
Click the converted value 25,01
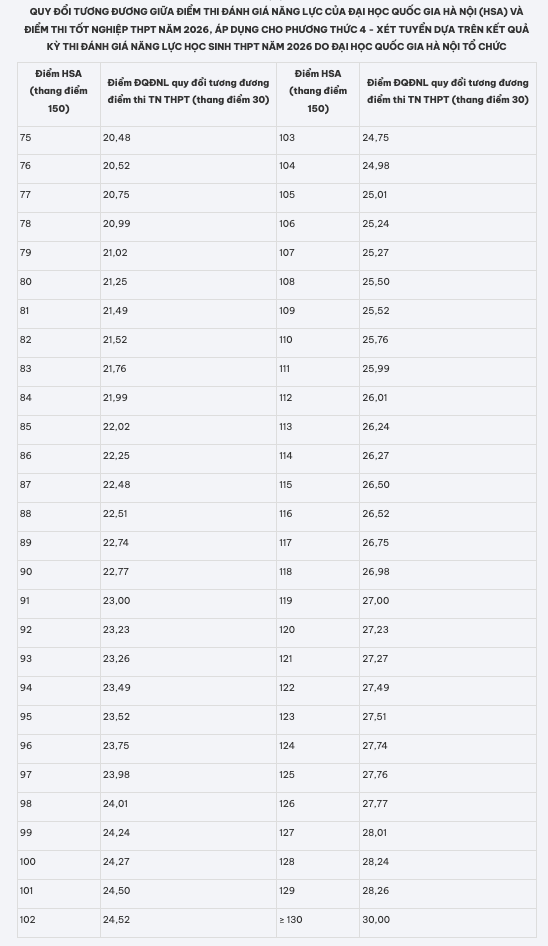[448, 194]
